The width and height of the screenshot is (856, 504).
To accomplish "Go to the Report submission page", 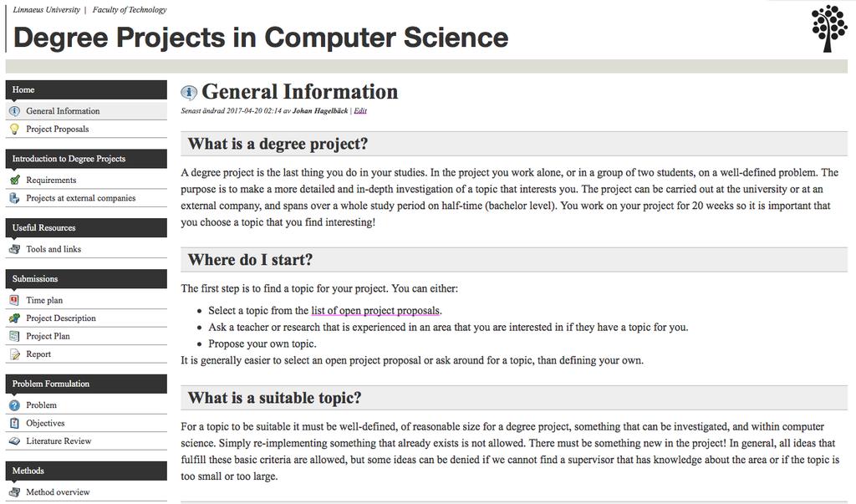I will 38,354.
